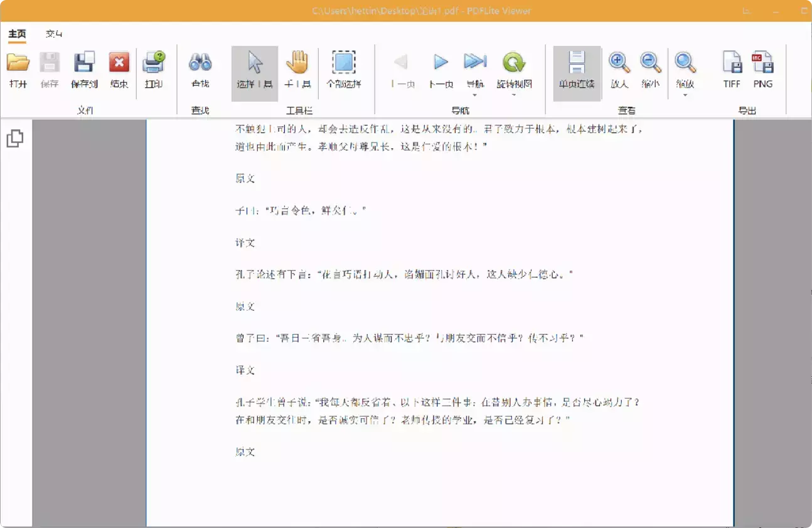Switch to the 交互 ribbon tab

tap(55, 33)
